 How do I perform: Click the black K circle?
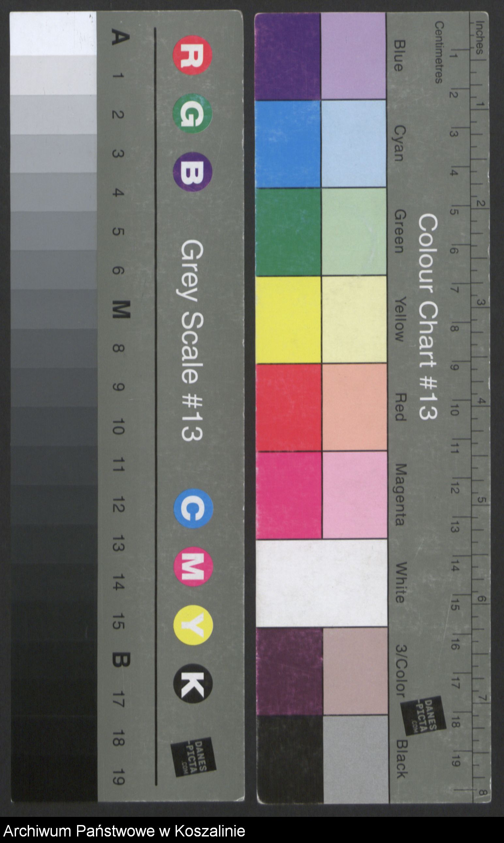click(193, 683)
